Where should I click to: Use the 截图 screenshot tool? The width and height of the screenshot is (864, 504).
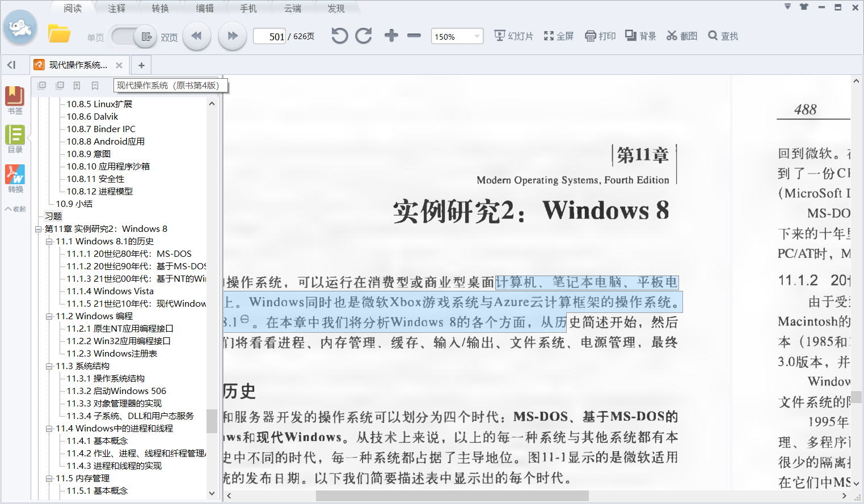coord(681,36)
